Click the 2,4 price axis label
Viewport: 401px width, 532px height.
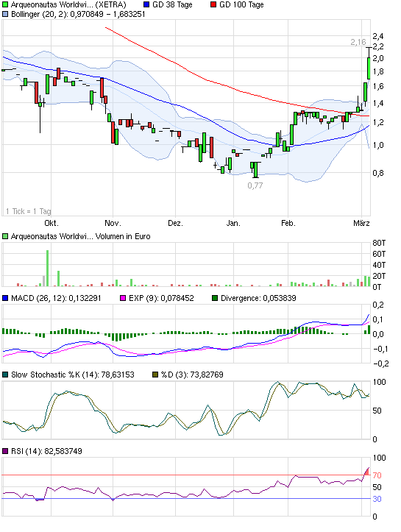378,36
